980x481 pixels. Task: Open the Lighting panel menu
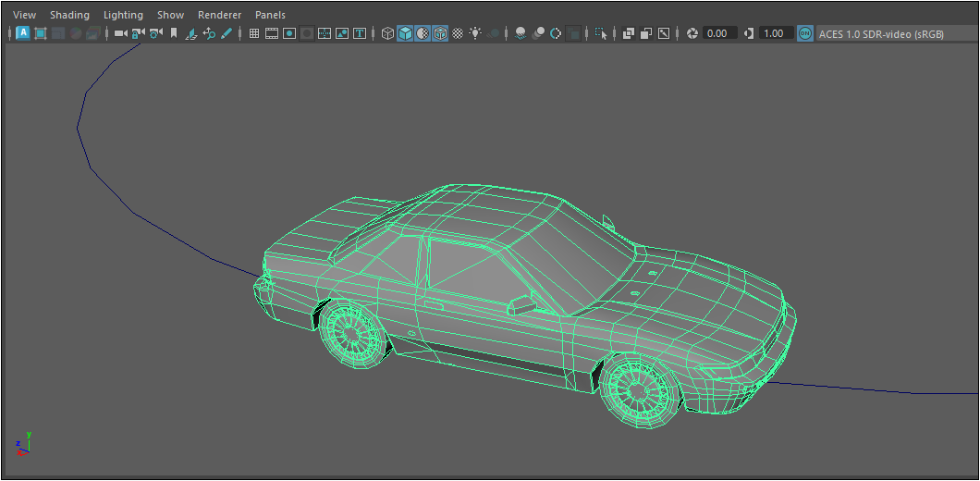pyautogui.click(x=123, y=15)
